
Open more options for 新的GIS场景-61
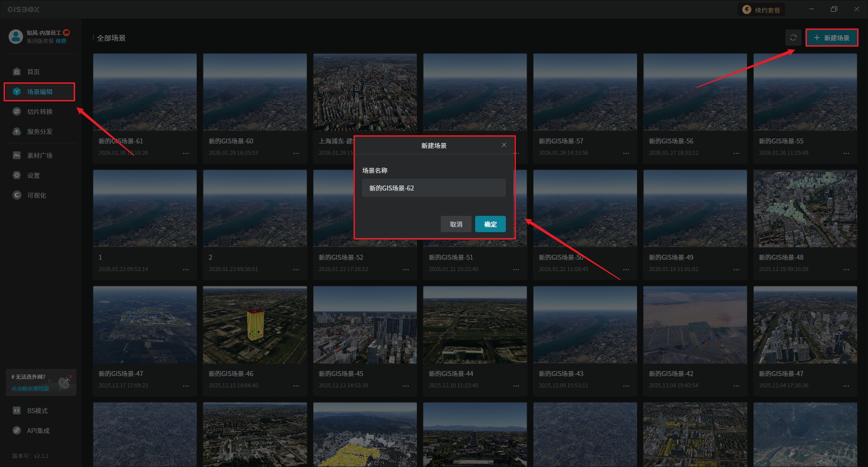pos(186,153)
